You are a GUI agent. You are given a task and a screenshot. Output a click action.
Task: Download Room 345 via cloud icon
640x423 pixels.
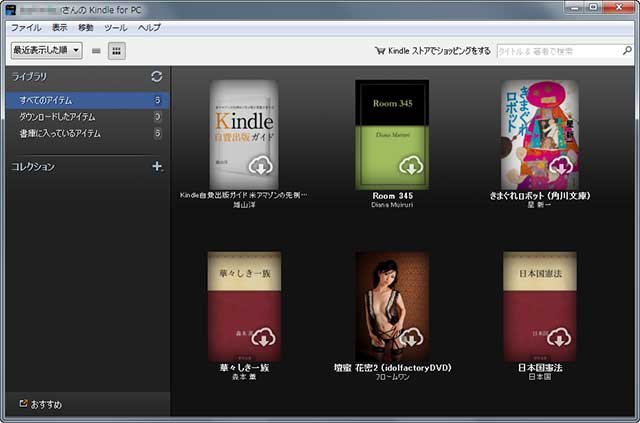pos(411,166)
